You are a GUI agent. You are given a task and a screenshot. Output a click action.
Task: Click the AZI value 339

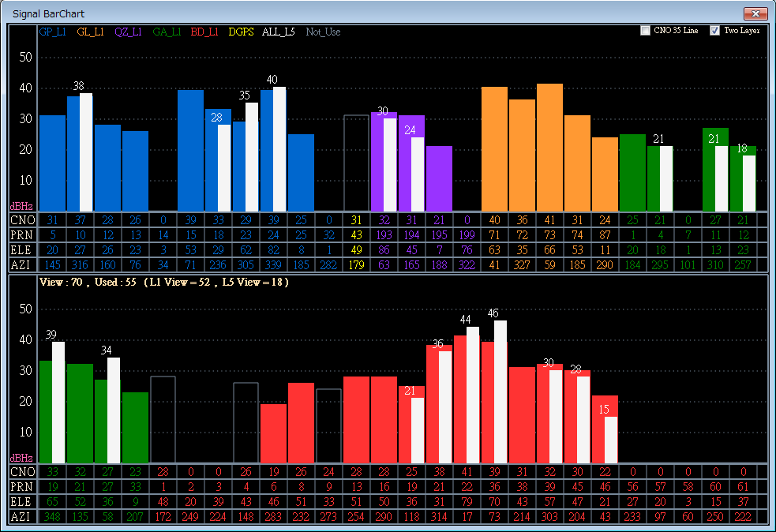tap(273, 264)
